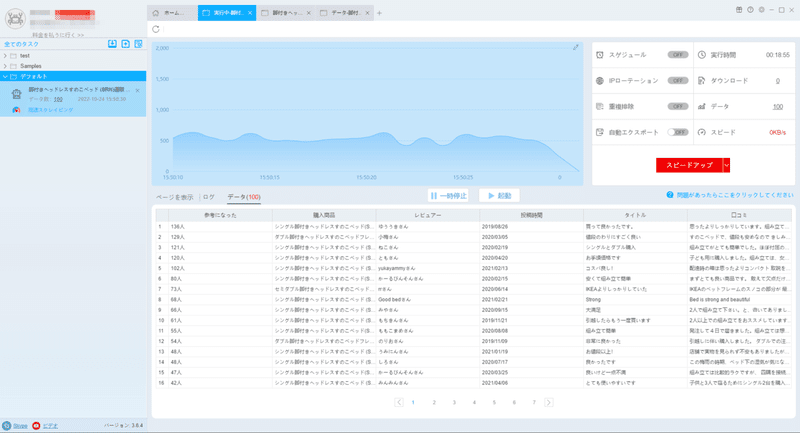Click the alarm clock スケジュール icon
Image resolution: width=800 pixels, height=433 pixels.
(600, 55)
